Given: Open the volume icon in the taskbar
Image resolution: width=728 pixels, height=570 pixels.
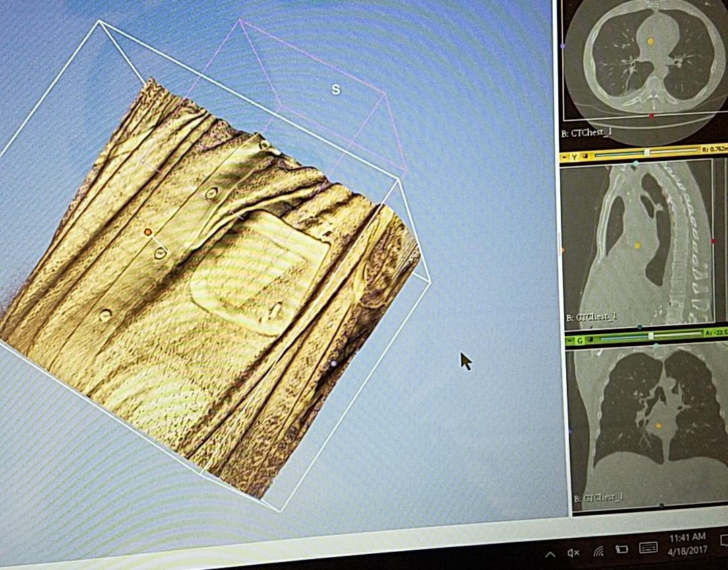Looking at the screenshot, I should tap(574, 552).
